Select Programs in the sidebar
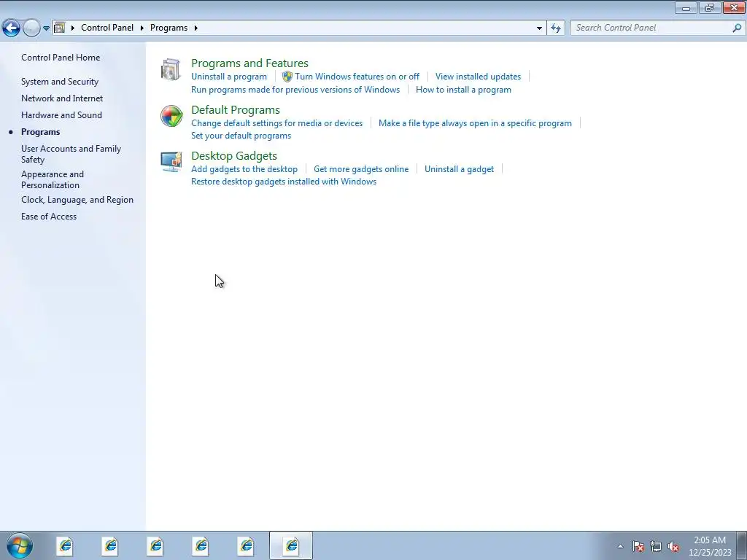Viewport: 747px width, 560px height. click(41, 132)
